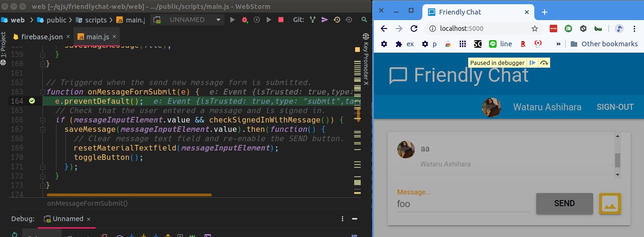Image resolution: width=644 pixels, height=237 pixels.
Task: View site information icon for localhost
Action: (432, 29)
